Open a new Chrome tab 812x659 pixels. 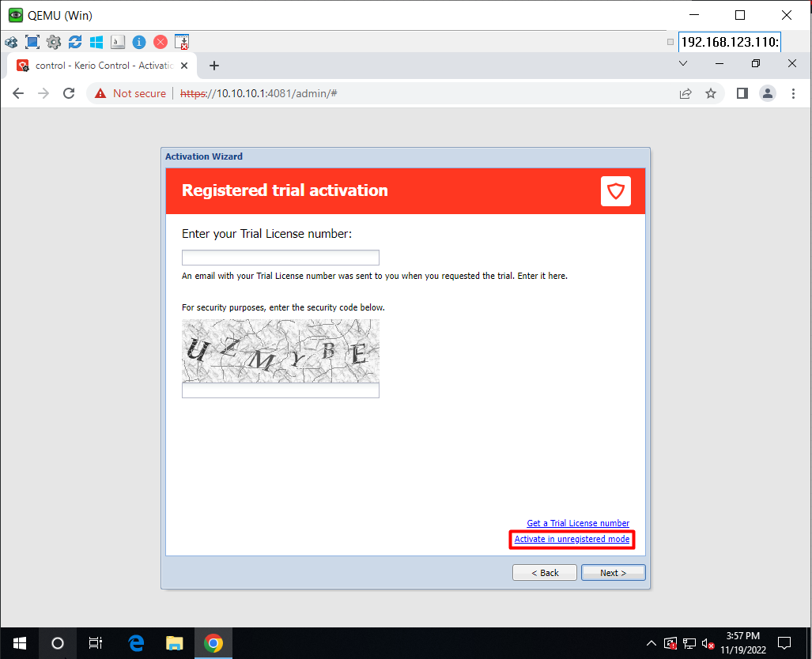click(214, 66)
